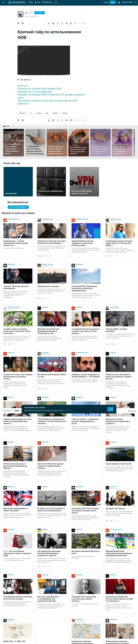
Task: Go to the LiveJournal logo home
Action: [17, 2]
